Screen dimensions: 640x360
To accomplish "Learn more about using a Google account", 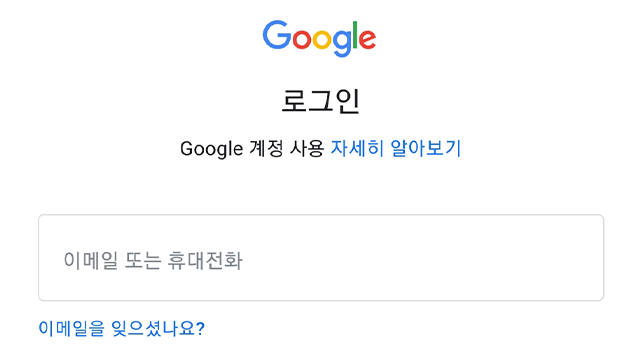I will point(396,148).
